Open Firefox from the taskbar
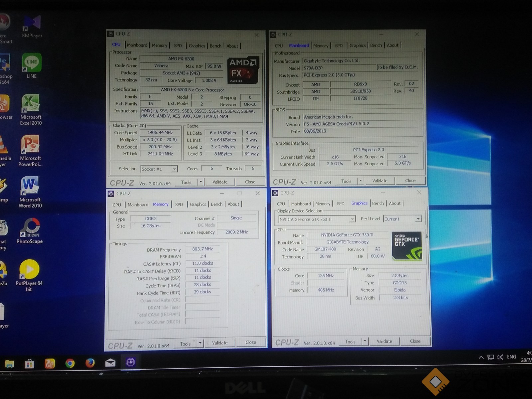 click(x=90, y=363)
